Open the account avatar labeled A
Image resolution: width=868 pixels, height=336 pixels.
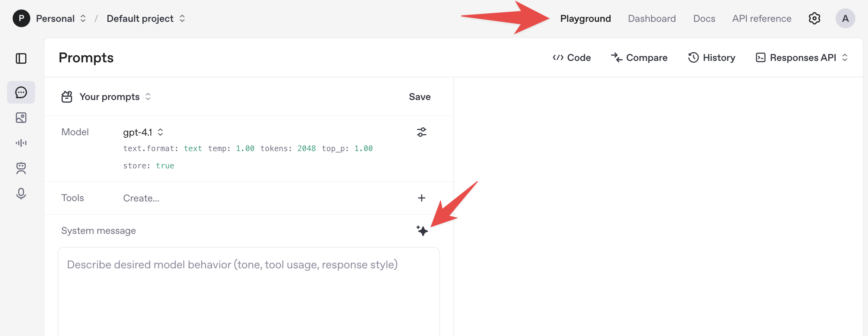pos(845,18)
